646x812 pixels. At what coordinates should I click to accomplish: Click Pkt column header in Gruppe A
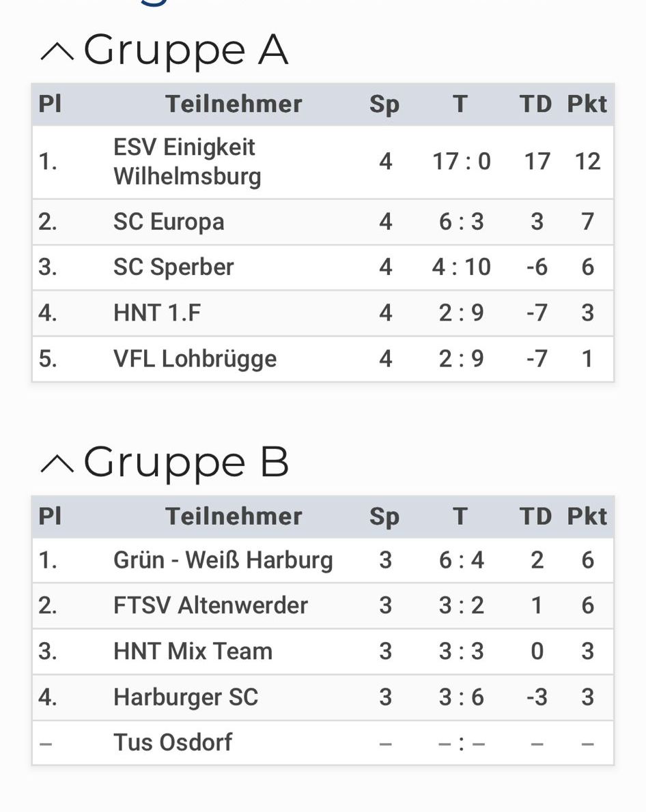click(587, 104)
